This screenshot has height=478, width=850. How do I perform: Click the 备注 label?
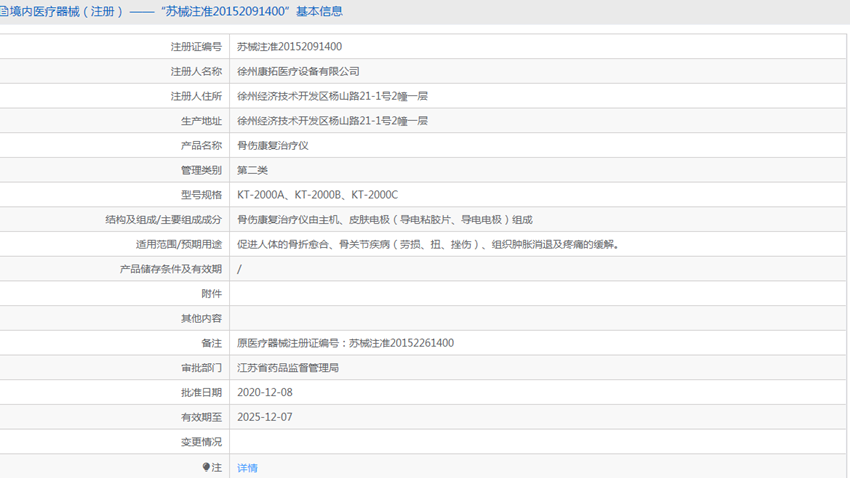pos(211,343)
